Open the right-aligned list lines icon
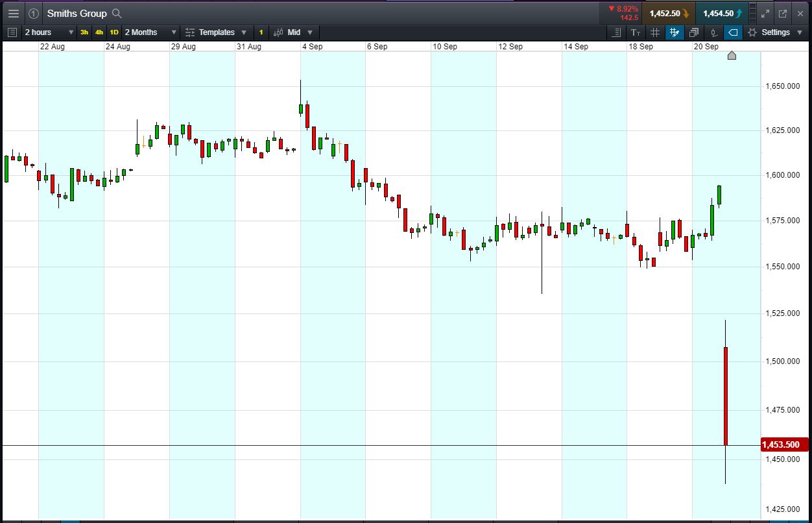Screen dimensions: 812x523 [x=616, y=32]
